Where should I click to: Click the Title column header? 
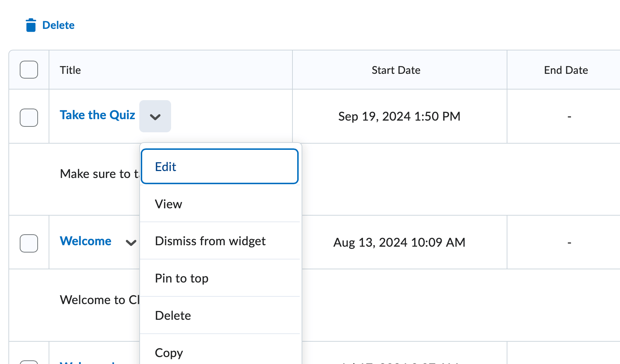click(71, 70)
